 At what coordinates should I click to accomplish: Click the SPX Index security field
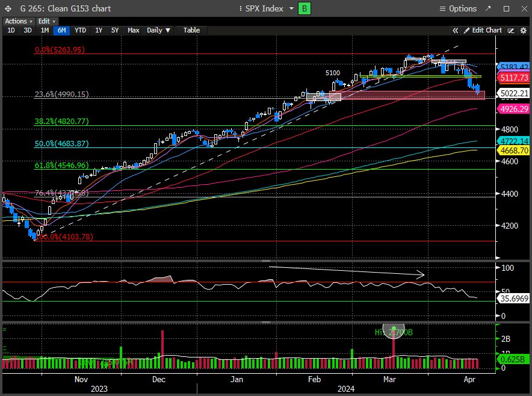(x=264, y=8)
